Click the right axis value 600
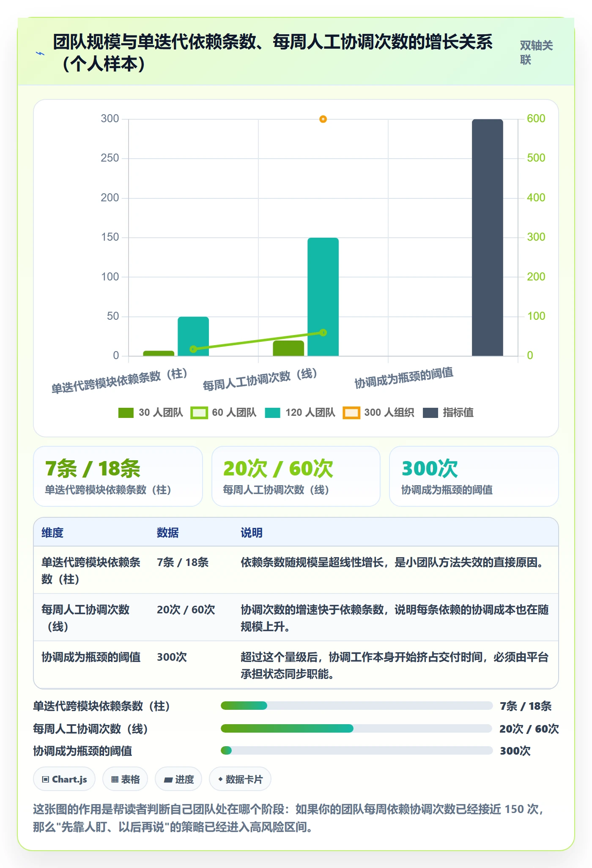The width and height of the screenshot is (592, 868). click(536, 118)
